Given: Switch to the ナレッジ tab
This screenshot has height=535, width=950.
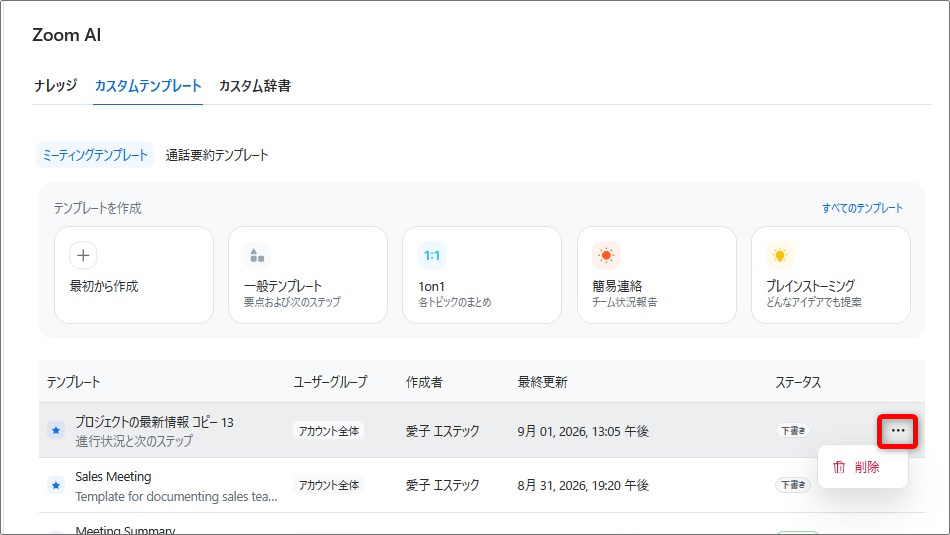Looking at the screenshot, I should coord(56,85).
